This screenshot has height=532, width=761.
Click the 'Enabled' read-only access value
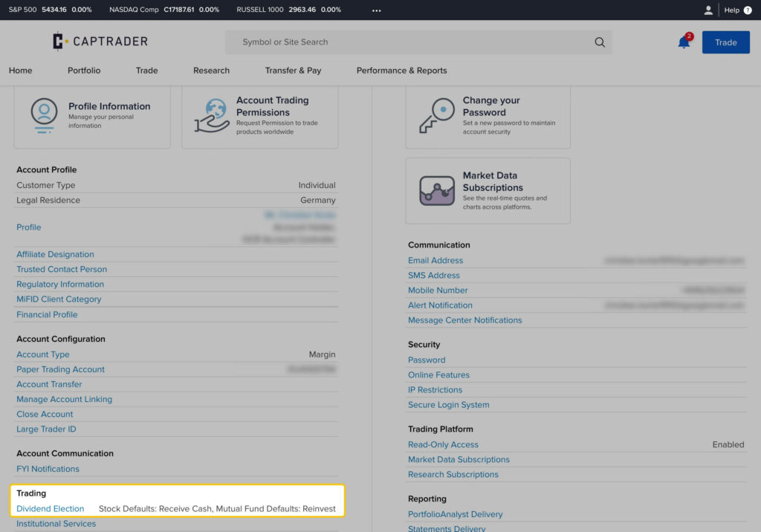click(x=728, y=445)
